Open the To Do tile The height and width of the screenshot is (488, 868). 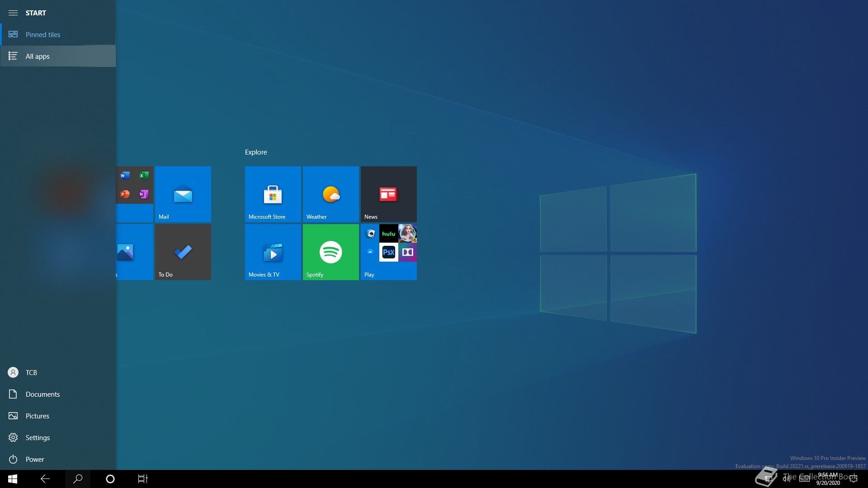183,252
